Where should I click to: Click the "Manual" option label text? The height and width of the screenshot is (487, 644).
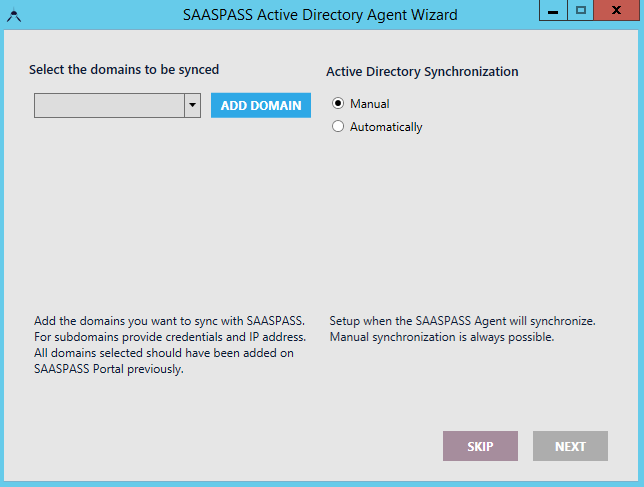click(369, 104)
